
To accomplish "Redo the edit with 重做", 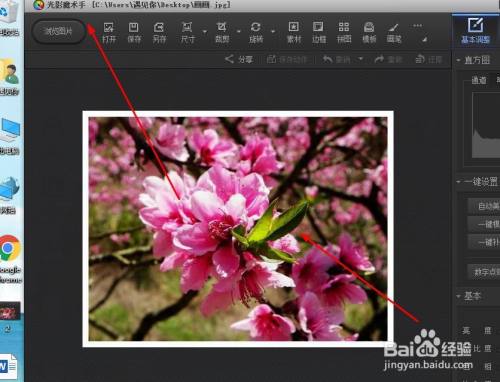I will pyautogui.click(x=388, y=60).
